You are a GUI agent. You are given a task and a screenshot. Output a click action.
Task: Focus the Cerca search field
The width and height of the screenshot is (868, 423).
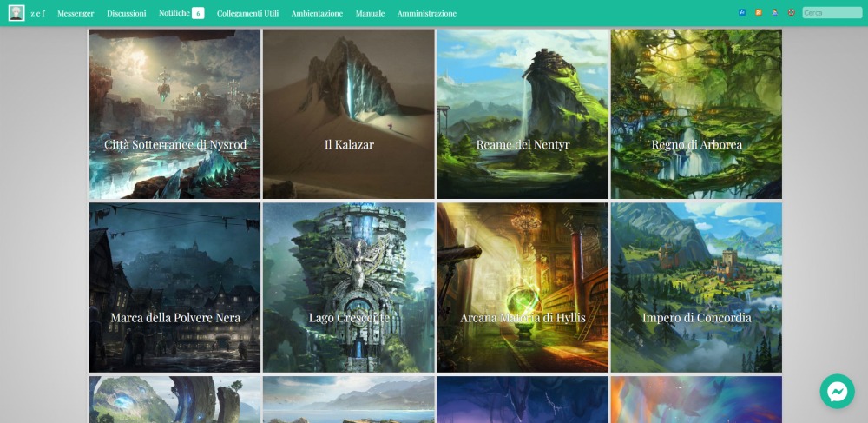(x=832, y=13)
